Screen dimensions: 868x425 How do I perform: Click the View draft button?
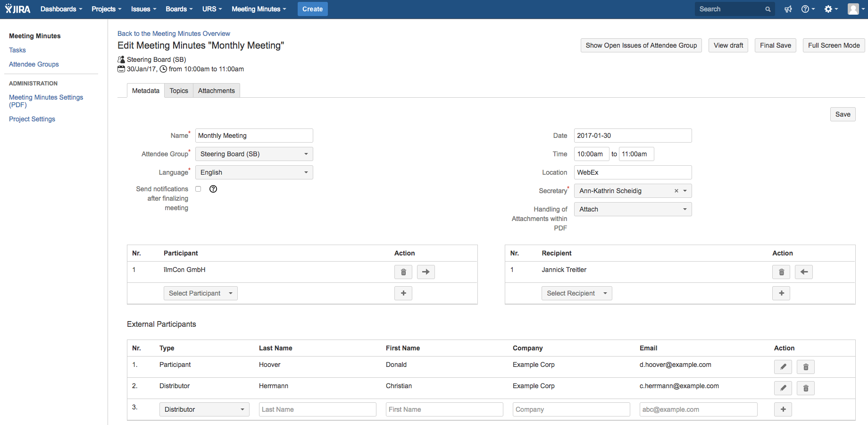[728, 45]
